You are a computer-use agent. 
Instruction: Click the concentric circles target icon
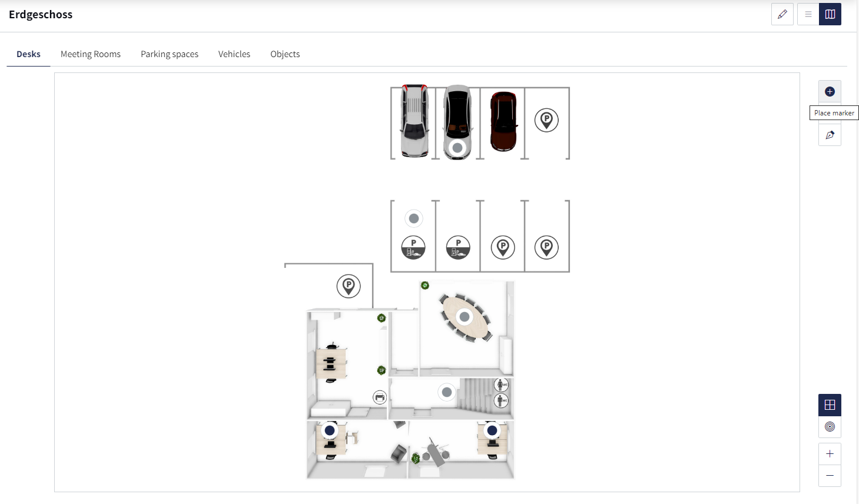[x=830, y=426]
